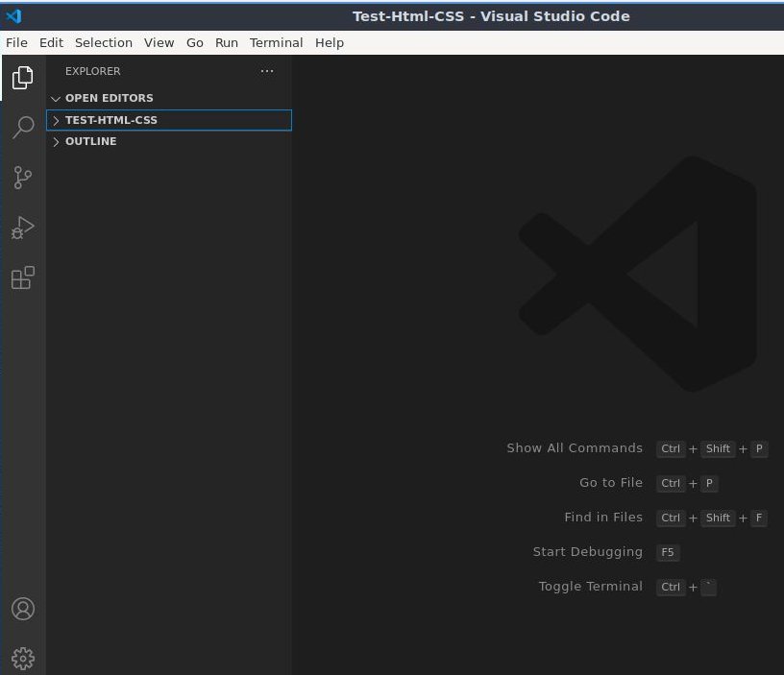
Task: Open Explorer views and more actions ellipsis
Action: (x=267, y=71)
